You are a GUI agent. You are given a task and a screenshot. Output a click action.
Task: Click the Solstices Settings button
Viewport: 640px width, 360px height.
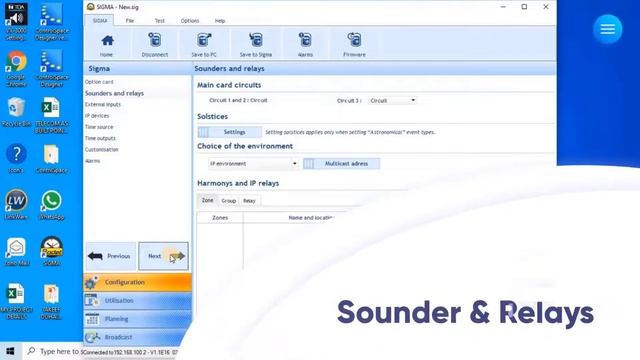229,132
